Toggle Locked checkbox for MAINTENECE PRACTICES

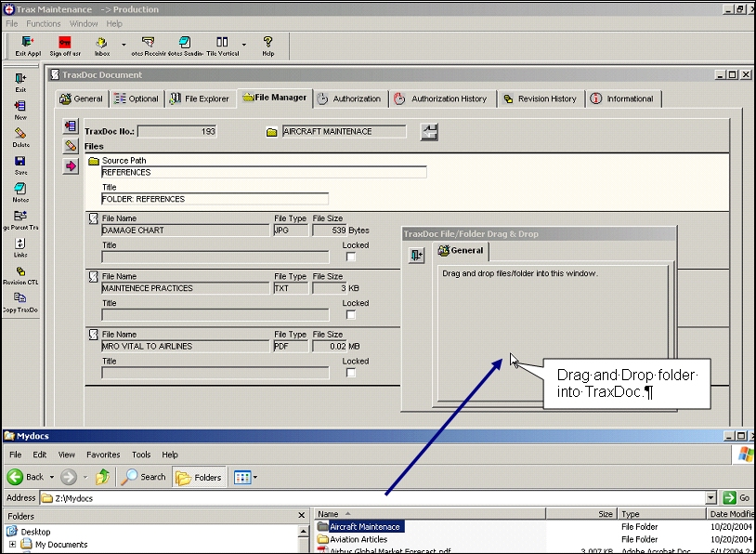pyautogui.click(x=351, y=314)
